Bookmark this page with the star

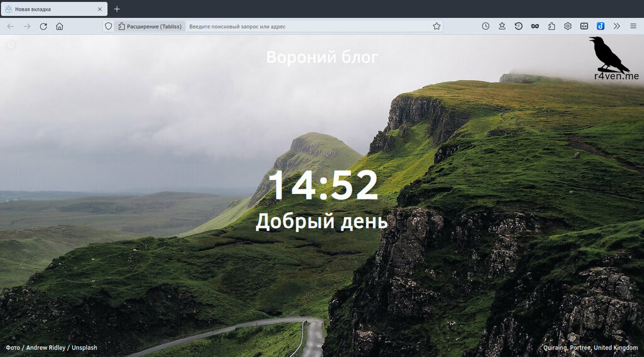pyautogui.click(x=436, y=26)
